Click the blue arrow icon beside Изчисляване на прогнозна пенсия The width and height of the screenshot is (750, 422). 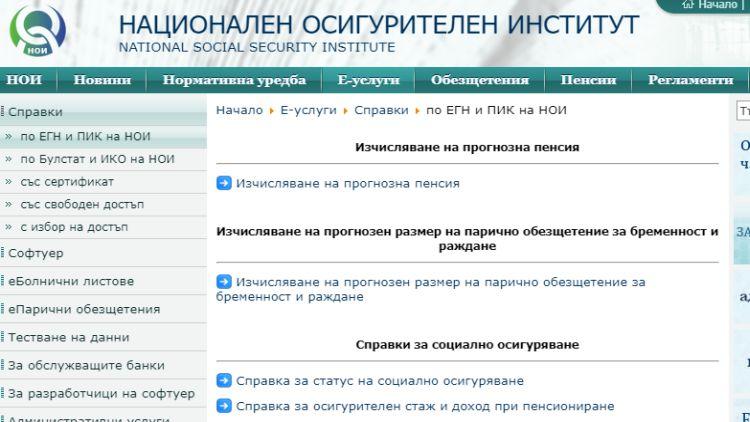(x=224, y=183)
